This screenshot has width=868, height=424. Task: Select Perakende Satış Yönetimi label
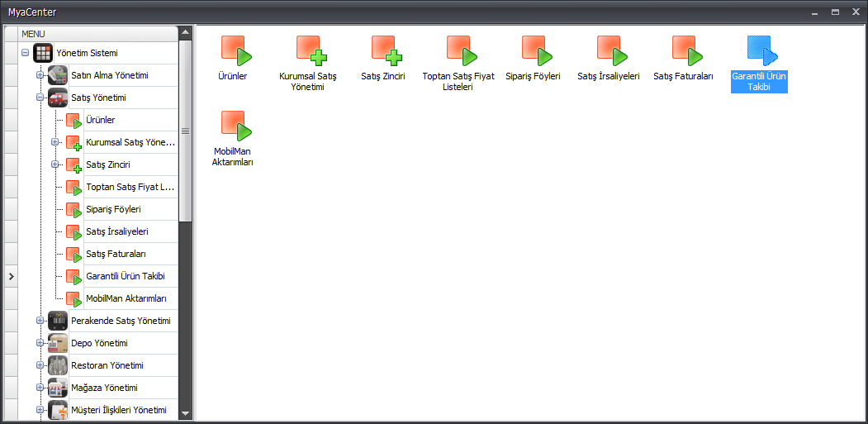(x=121, y=321)
